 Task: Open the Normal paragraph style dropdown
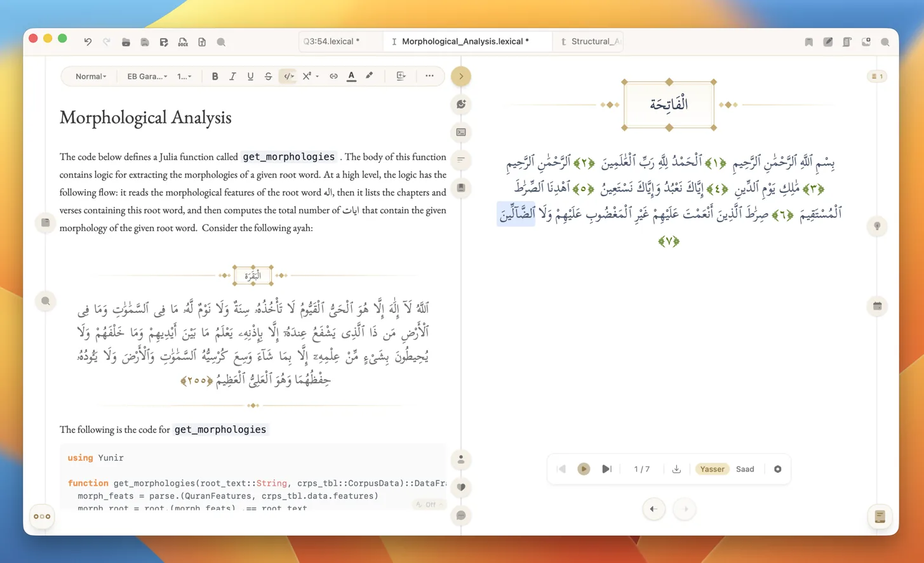coord(91,76)
